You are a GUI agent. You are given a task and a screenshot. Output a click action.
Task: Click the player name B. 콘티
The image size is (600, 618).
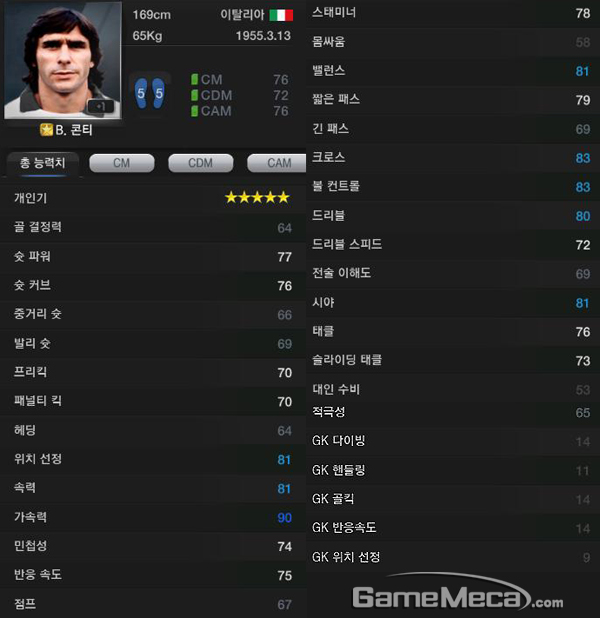[74, 130]
